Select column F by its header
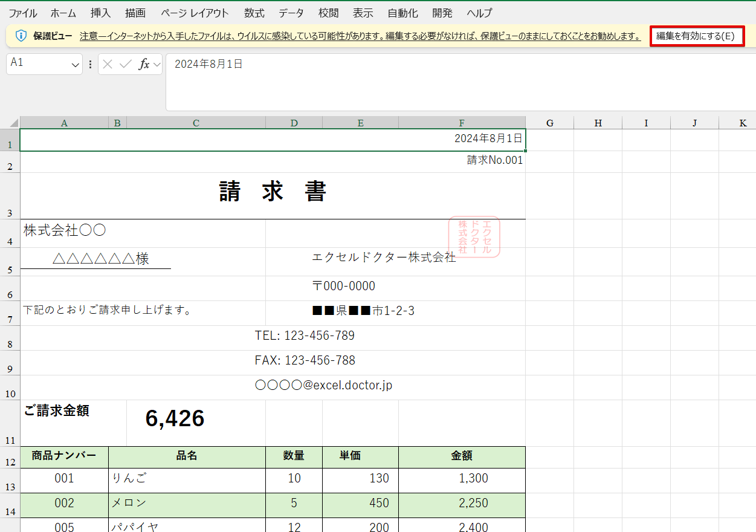This screenshot has height=532, width=756. [x=461, y=122]
